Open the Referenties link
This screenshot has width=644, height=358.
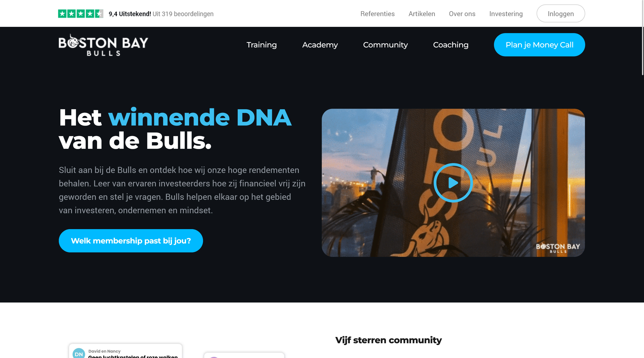point(377,14)
